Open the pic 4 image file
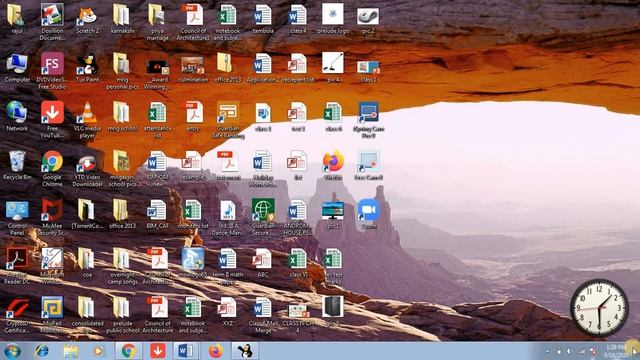 333,68
